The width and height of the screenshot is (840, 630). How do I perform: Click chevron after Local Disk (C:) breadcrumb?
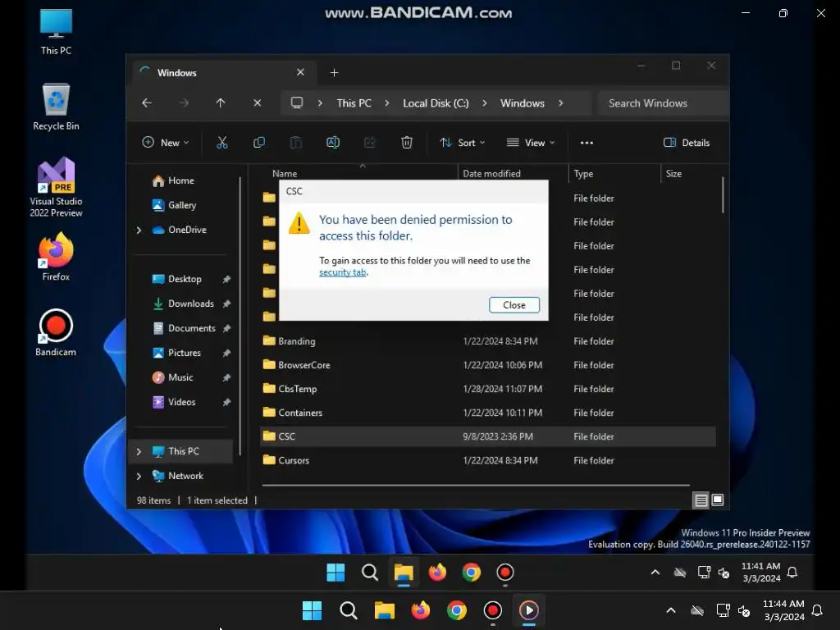[484, 103]
